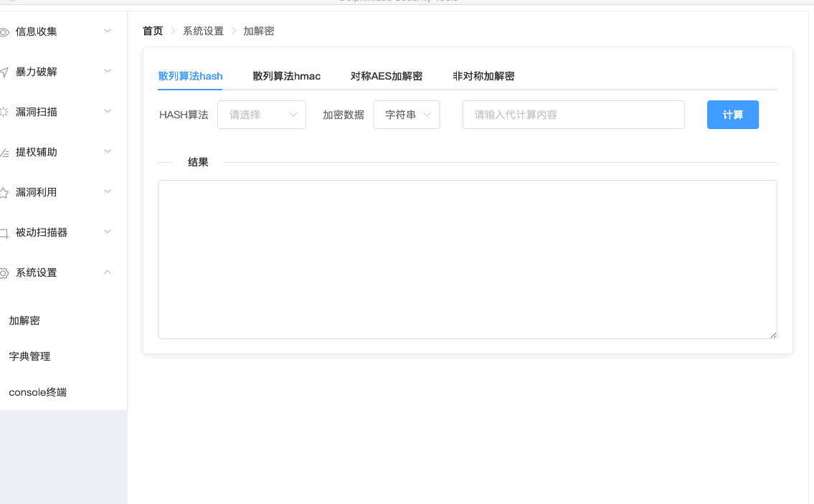Open console终端 in the sidebar
The height and width of the screenshot is (504, 814).
[37, 392]
